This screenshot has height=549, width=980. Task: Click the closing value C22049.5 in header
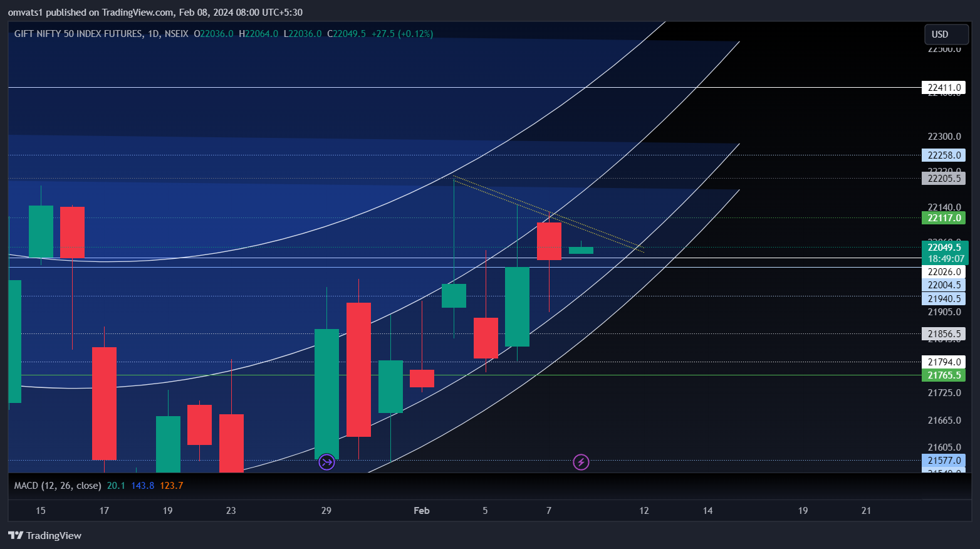point(347,34)
